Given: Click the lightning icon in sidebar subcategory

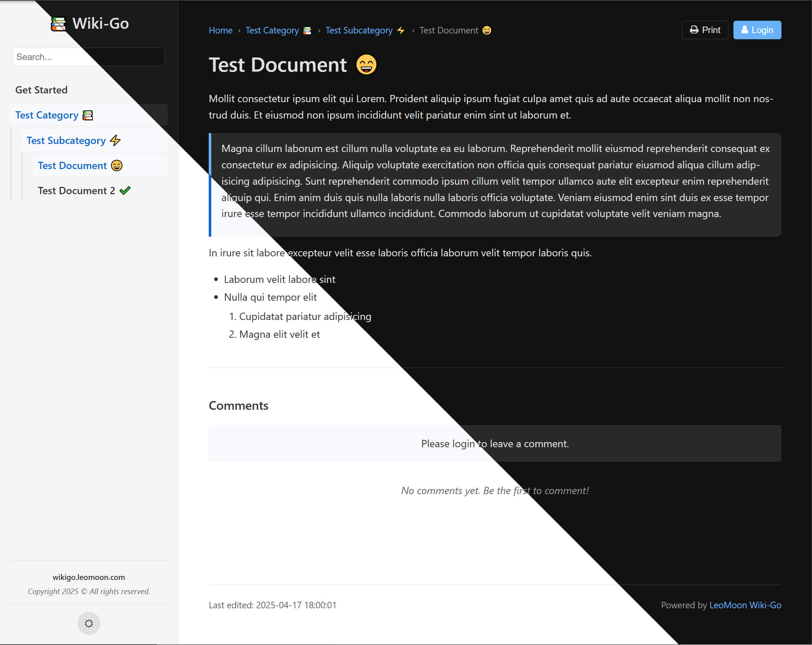Looking at the screenshot, I should click(x=115, y=140).
